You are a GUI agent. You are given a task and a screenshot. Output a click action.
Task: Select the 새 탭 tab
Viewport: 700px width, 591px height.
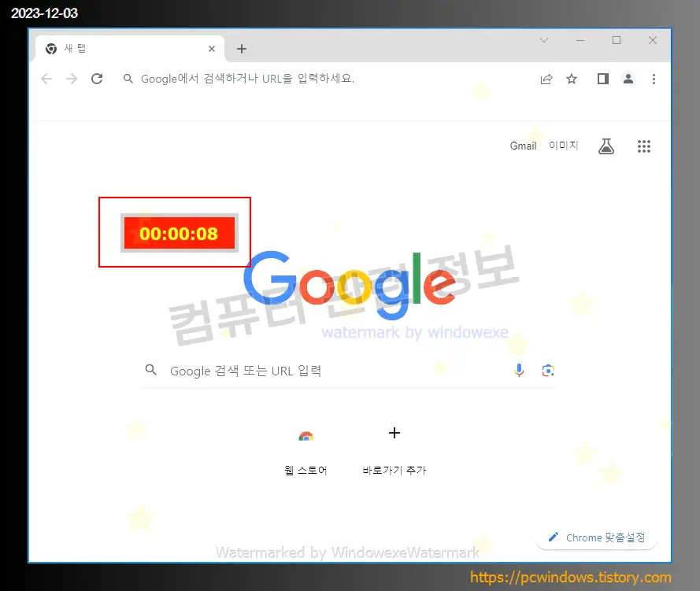coord(130,49)
